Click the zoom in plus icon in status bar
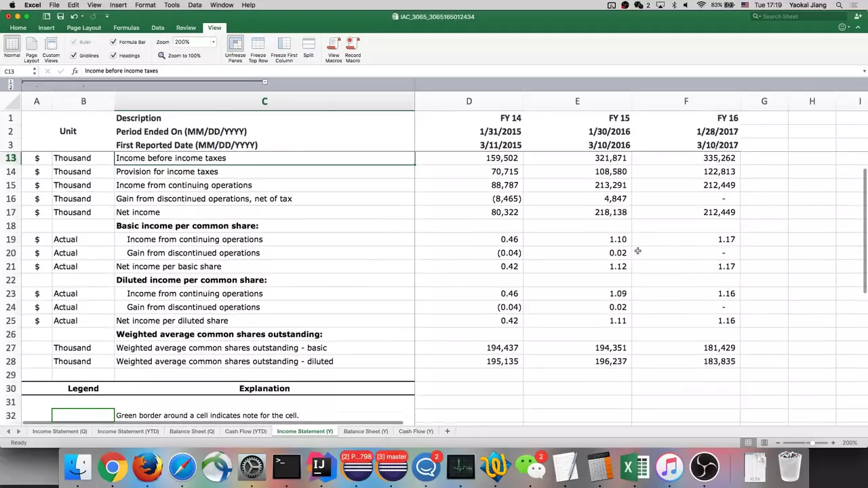This screenshot has width=868, height=488. (x=833, y=443)
